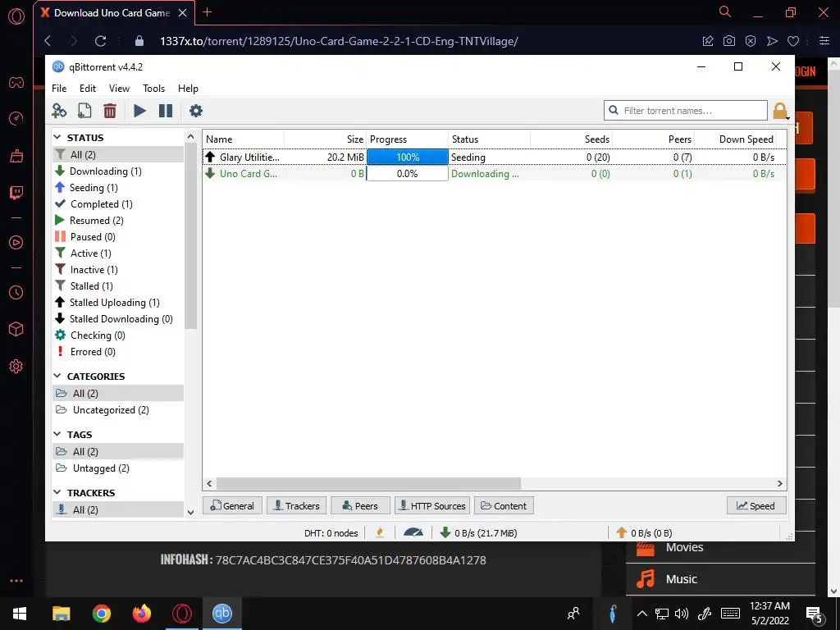The height and width of the screenshot is (630, 840).
Task: Click the torrent list scroll right arrow
Action: pos(780,483)
